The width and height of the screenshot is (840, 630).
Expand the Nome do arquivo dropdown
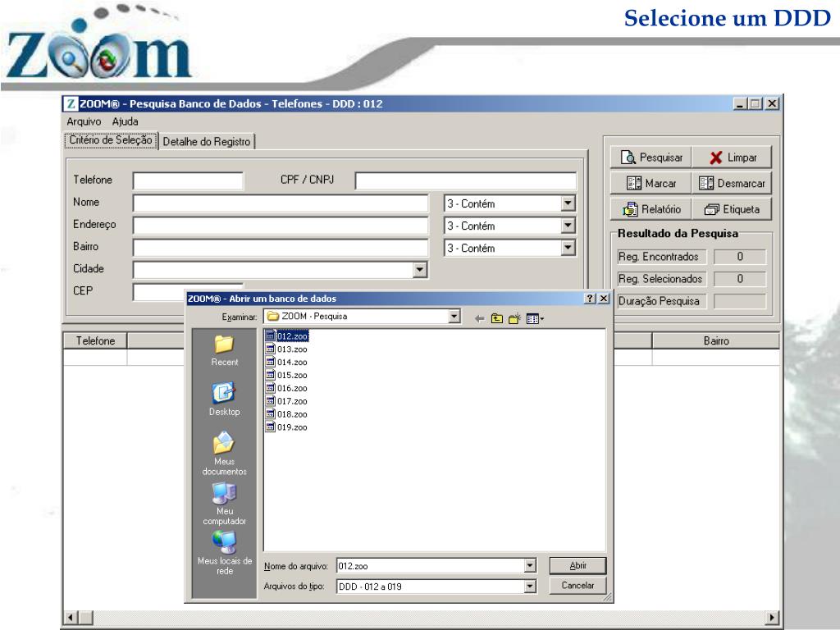tap(530, 566)
